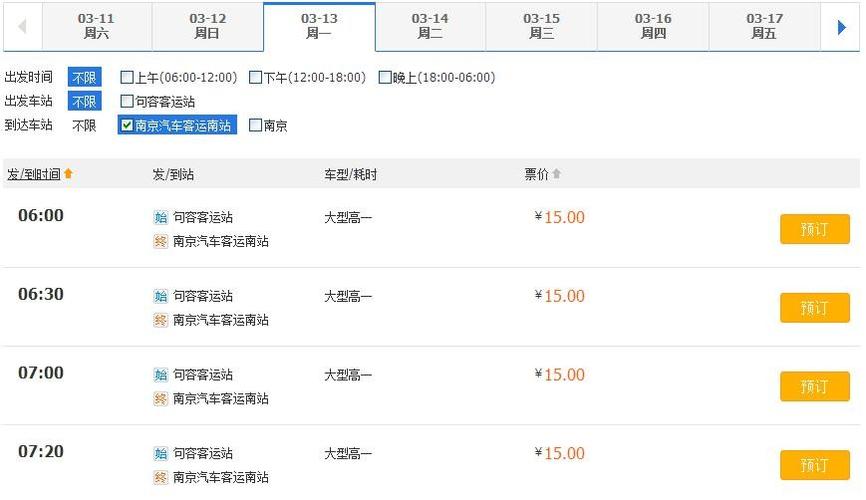Uncheck 南京汽车客运南站 arrival station
Image resolution: width=866 pixels, height=500 pixels.
coord(127,125)
